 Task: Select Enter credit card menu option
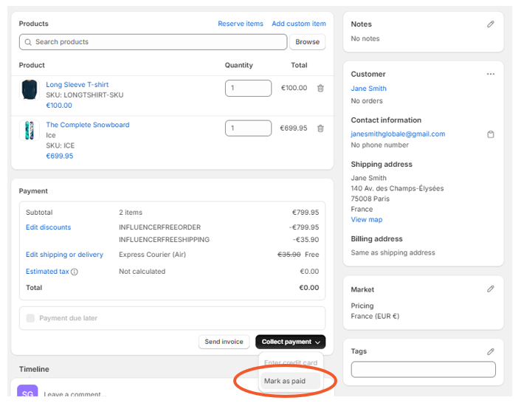[290, 363]
